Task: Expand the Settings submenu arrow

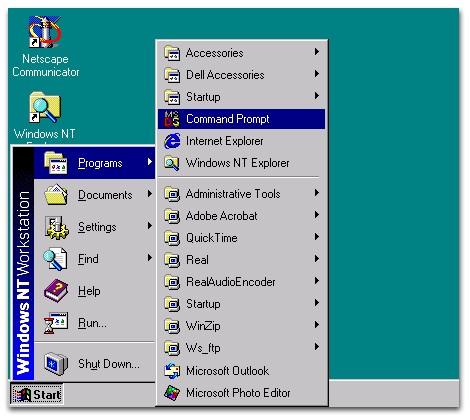Action: (150, 226)
